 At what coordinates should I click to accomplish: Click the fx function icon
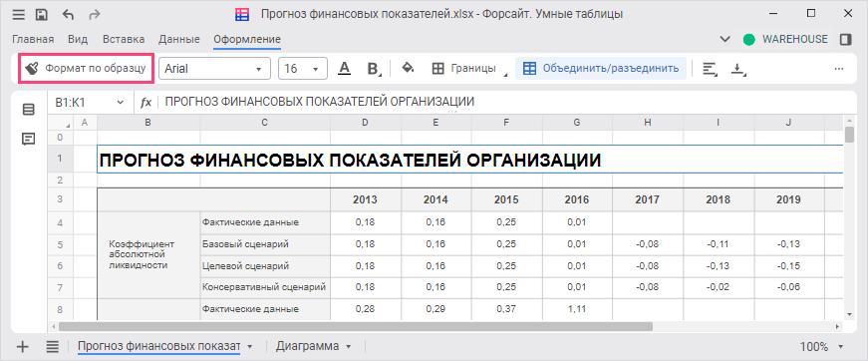[146, 103]
